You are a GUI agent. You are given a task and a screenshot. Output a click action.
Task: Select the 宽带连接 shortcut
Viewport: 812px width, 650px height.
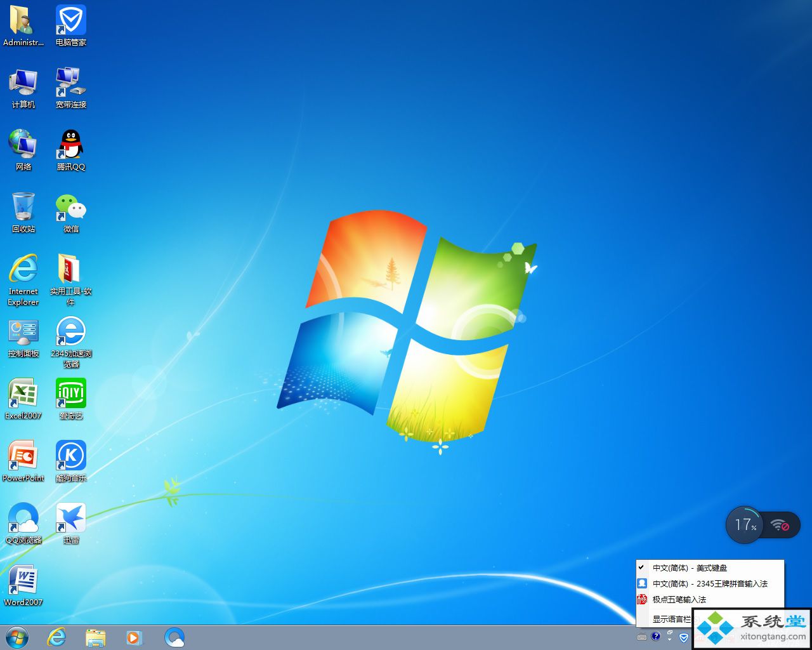(x=71, y=88)
